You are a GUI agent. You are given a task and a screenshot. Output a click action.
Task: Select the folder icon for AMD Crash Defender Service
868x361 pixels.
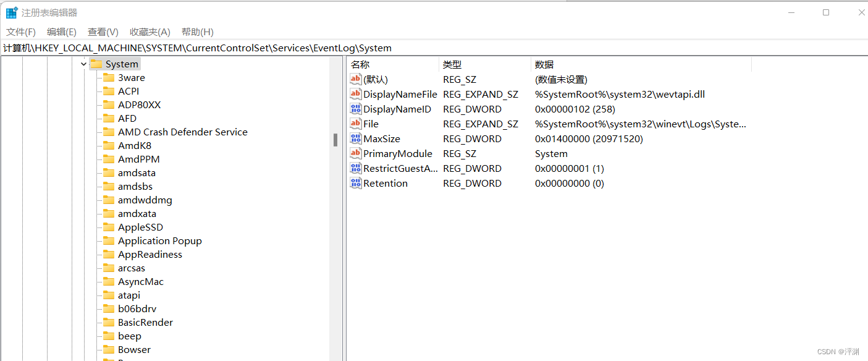pyautogui.click(x=109, y=132)
